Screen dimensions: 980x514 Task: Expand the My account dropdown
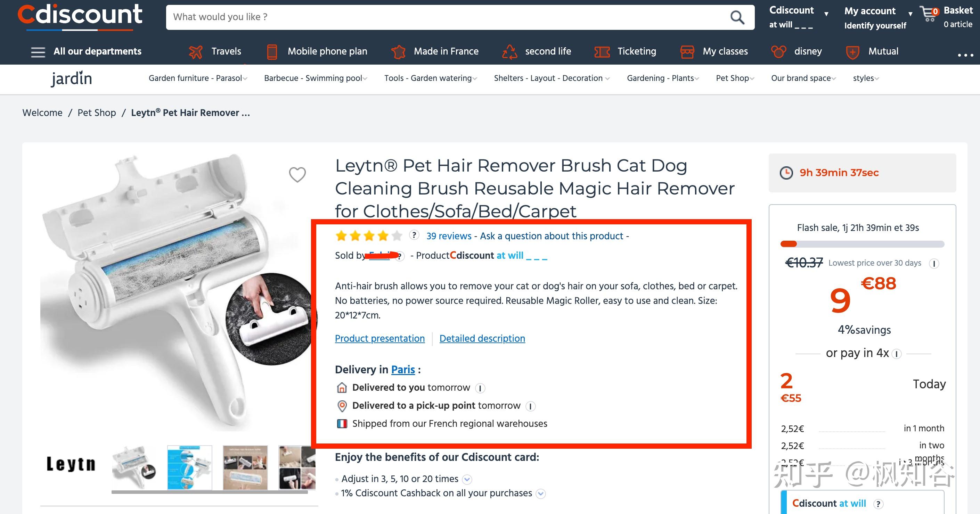pos(910,14)
